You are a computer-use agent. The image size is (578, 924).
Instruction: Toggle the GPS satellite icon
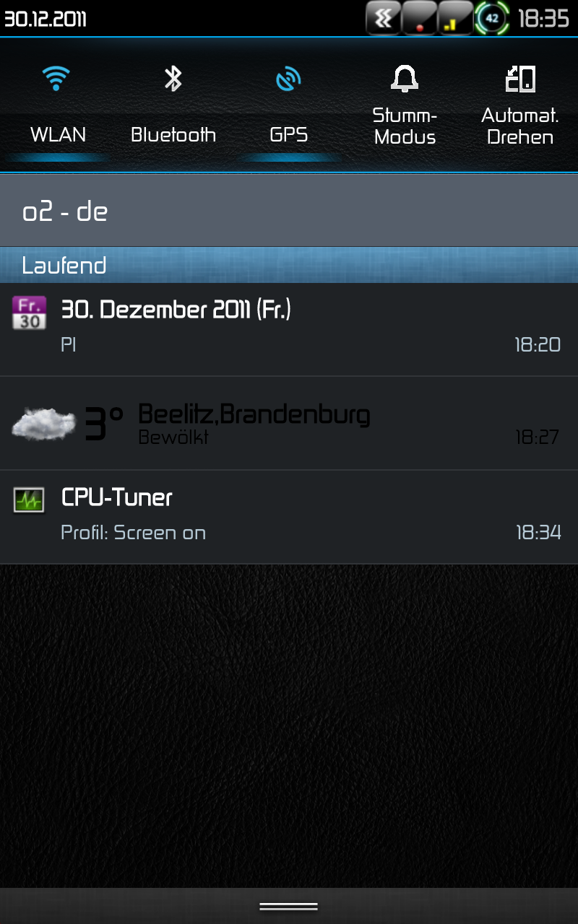coord(288,79)
